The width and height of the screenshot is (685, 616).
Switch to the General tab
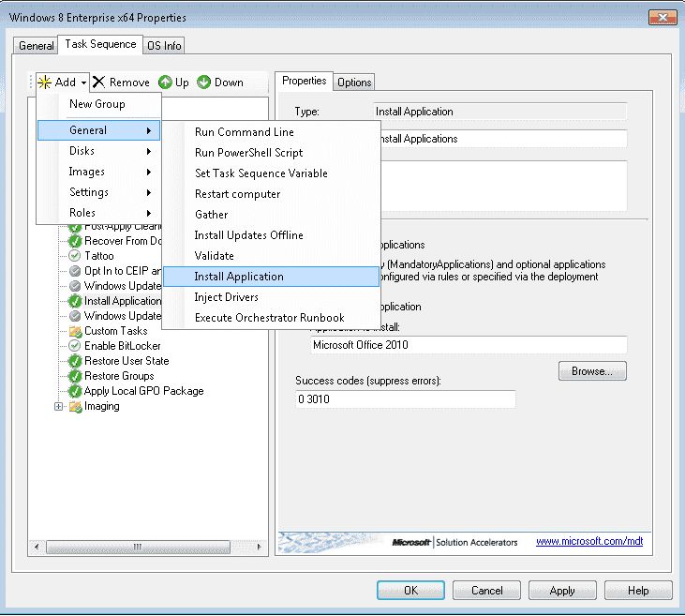coord(36,45)
